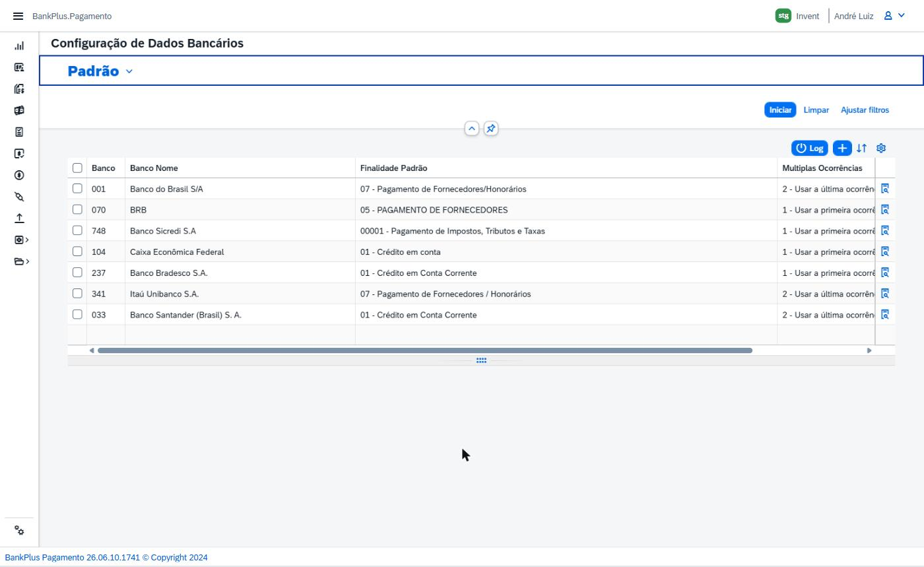The height and width of the screenshot is (567, 924).
Task: Pin the filter header bar
Action: click(490, 129)
